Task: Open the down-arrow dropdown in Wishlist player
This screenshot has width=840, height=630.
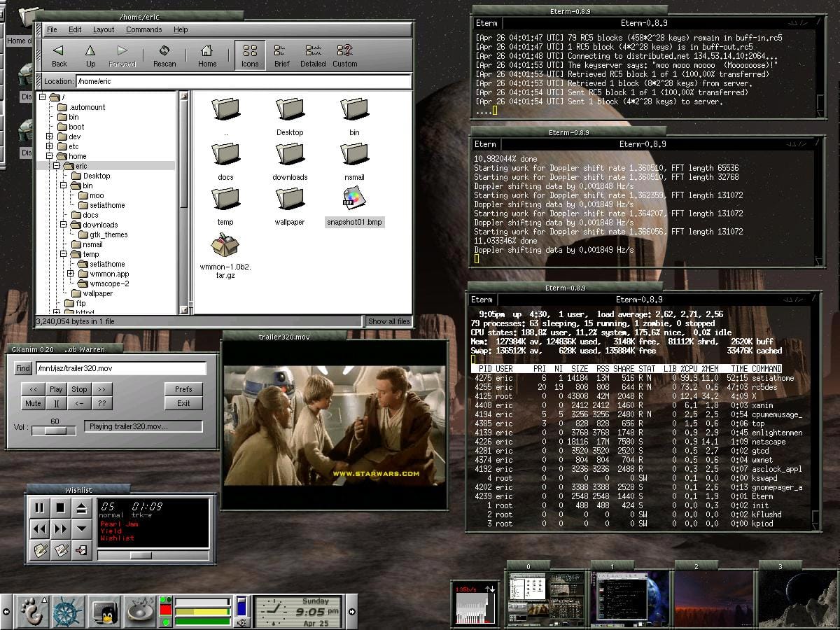Action: [82, 529]
